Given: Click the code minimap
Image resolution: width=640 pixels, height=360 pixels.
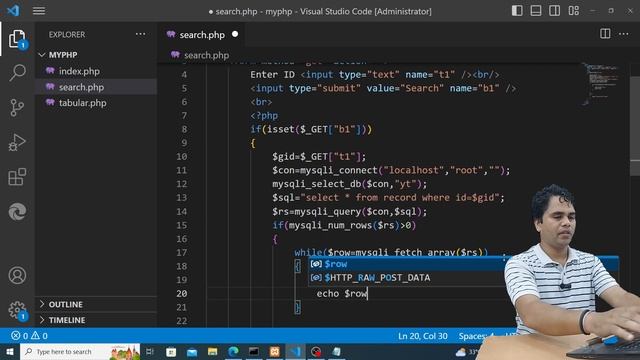Looking at the screenshot, I should [602, 84].
